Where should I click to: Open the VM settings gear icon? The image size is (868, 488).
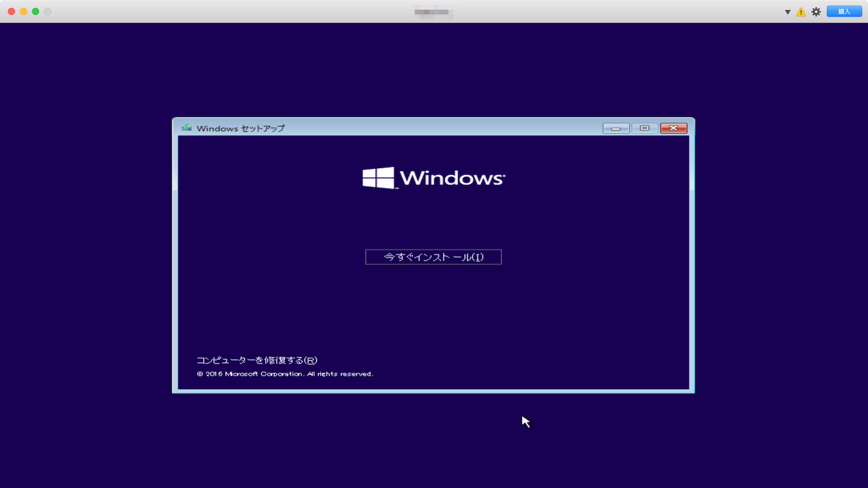[x=816, y=11]
